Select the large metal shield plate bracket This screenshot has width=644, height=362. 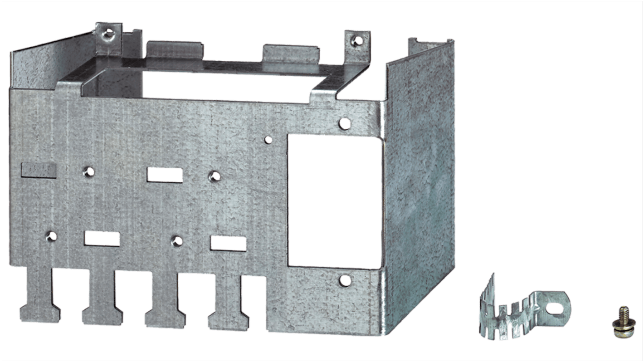pyautogui.click(x=232, y=179)
